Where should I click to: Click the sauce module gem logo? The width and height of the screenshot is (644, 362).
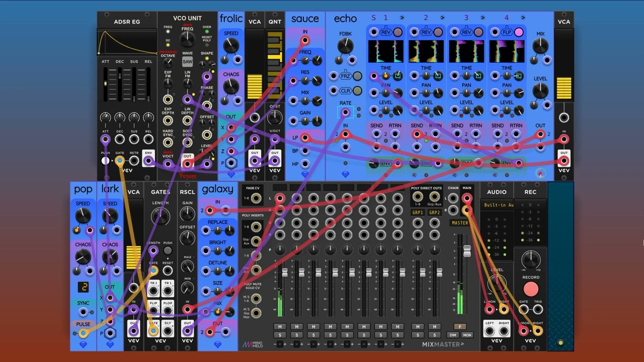305,174
